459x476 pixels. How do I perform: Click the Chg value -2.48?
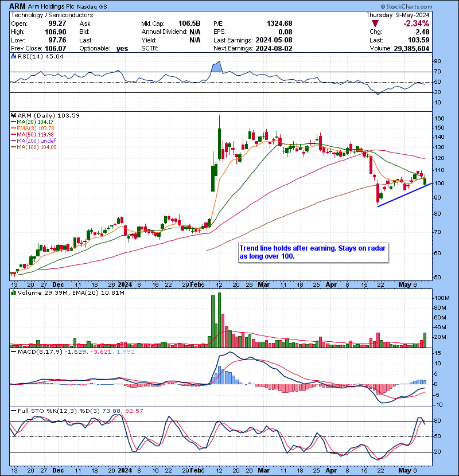pos(421,32)
